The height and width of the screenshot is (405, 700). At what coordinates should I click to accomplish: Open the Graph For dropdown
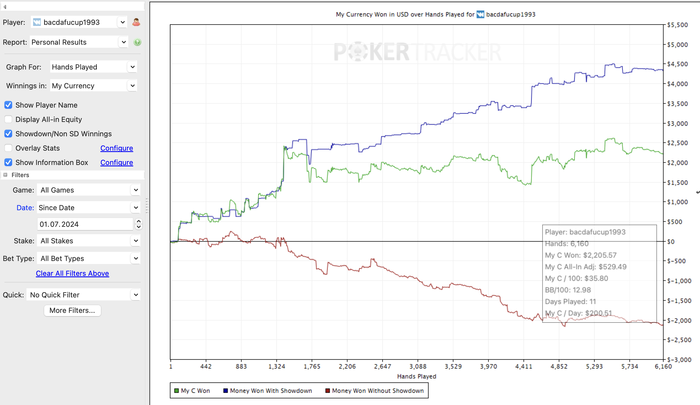93,67
